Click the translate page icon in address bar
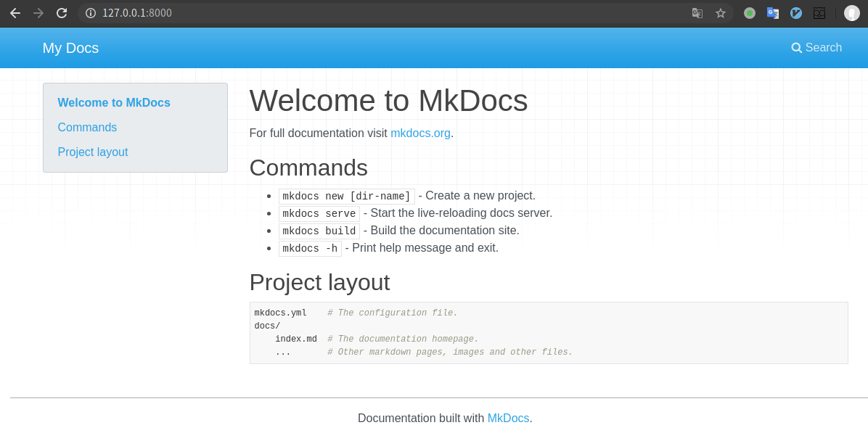868x441 pixels. tap(697, 13)
